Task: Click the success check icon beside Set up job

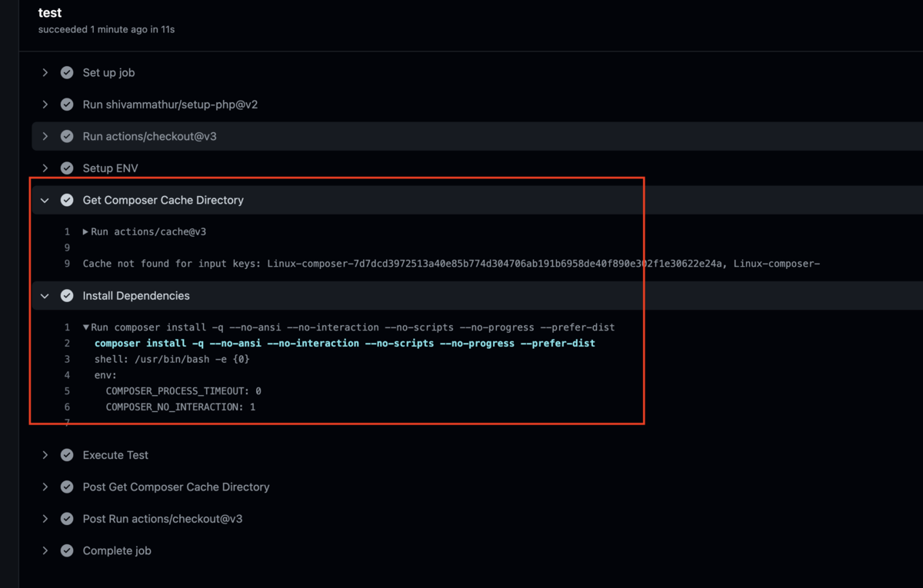Action: 67,72
